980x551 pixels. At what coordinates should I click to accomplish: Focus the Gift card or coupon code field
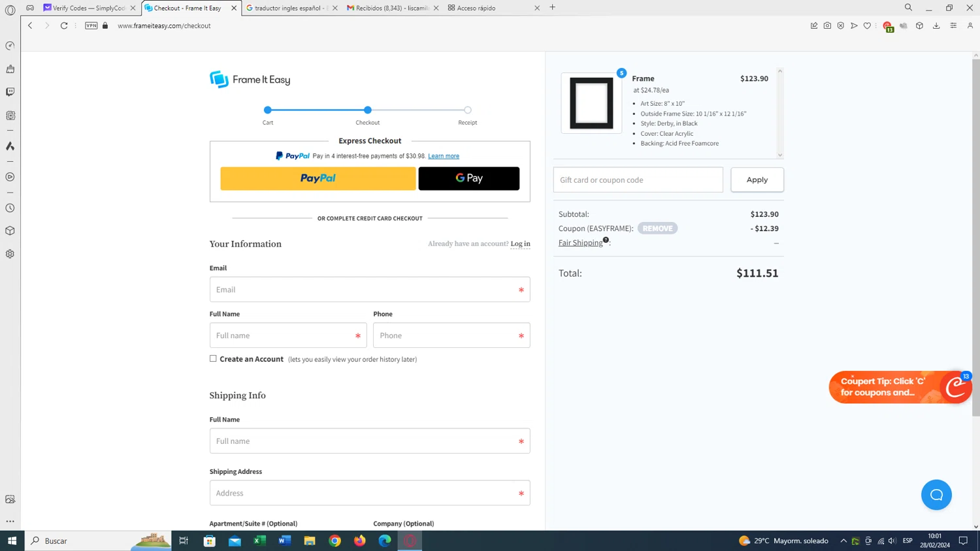(638, 180)
